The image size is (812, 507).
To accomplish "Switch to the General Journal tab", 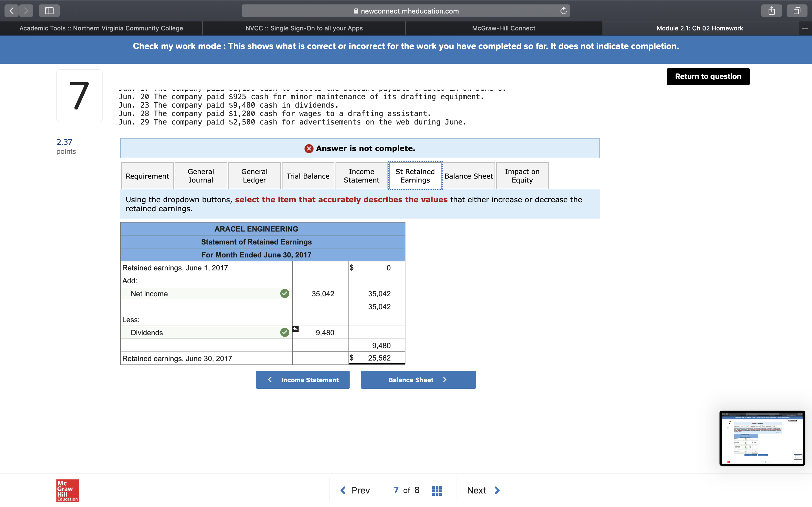I will point(201,175).
